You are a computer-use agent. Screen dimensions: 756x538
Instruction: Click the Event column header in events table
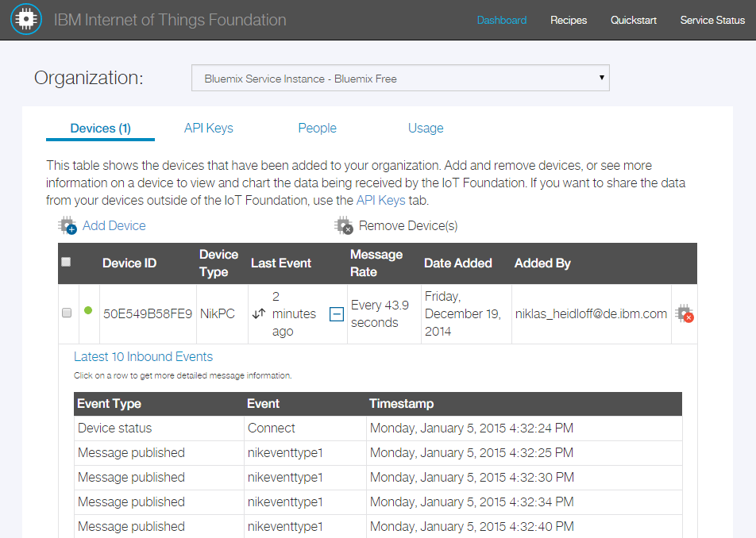coord(263,404)
